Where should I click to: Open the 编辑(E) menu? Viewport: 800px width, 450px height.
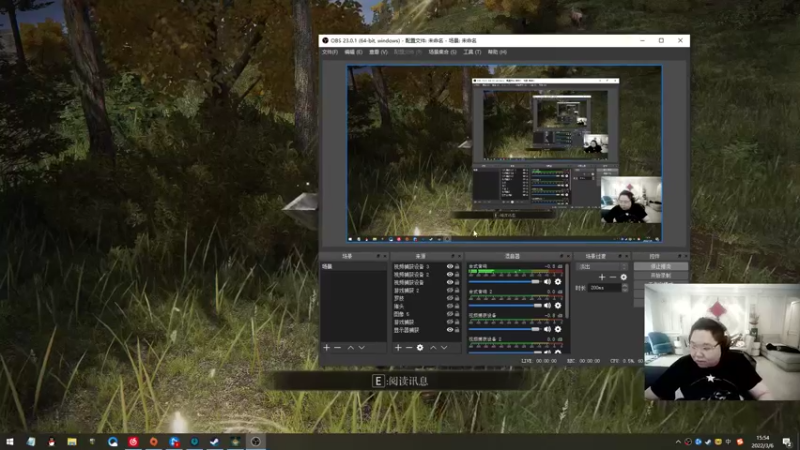tap(353, 52)
